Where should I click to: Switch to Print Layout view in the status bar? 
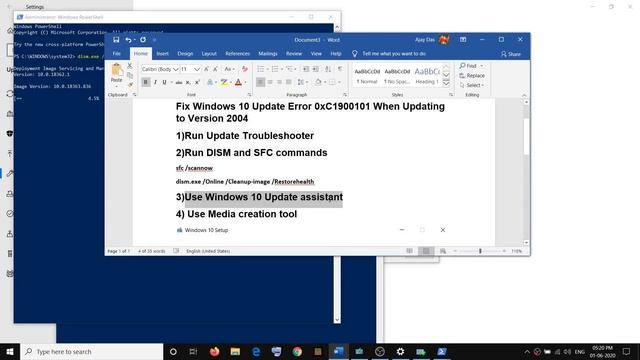point(426,251)
